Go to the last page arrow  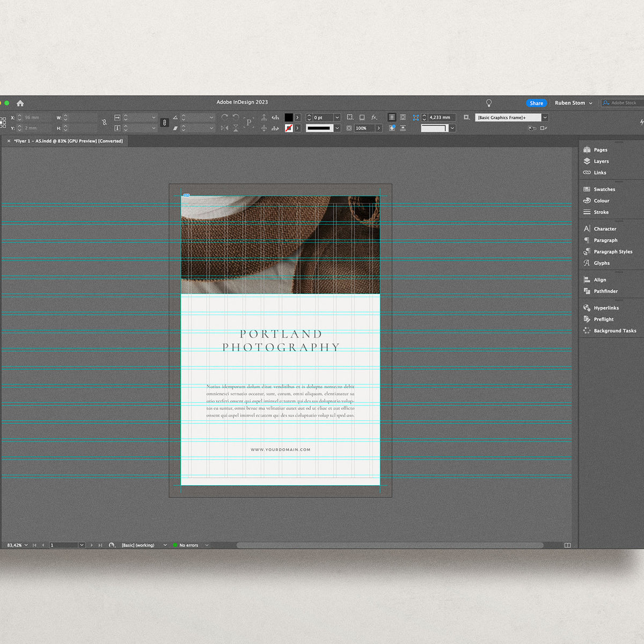click(x=100, y=545)
